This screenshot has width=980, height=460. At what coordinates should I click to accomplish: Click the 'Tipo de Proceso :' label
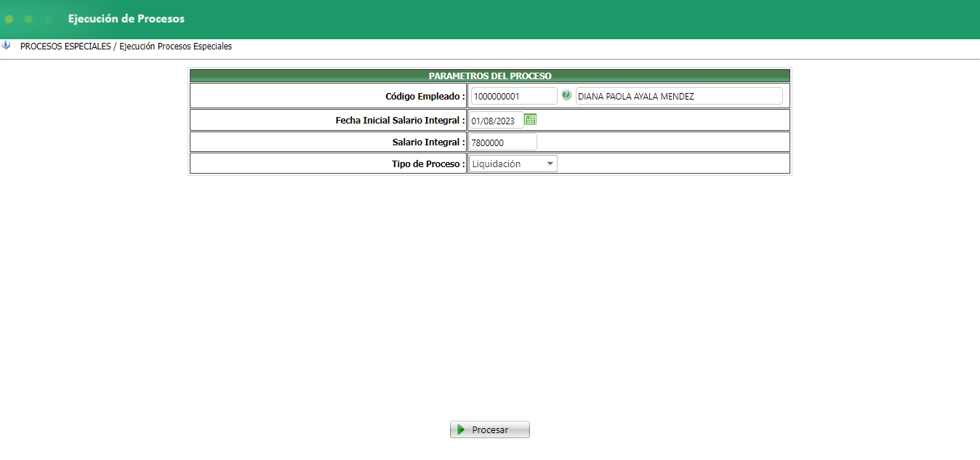[x=428, y=164]
